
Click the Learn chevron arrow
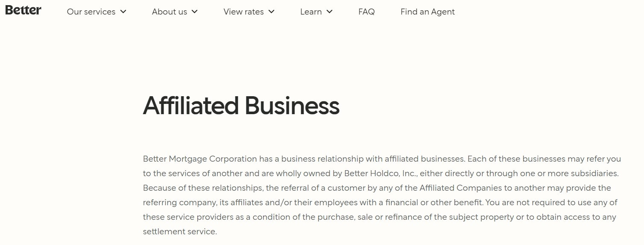329,12
